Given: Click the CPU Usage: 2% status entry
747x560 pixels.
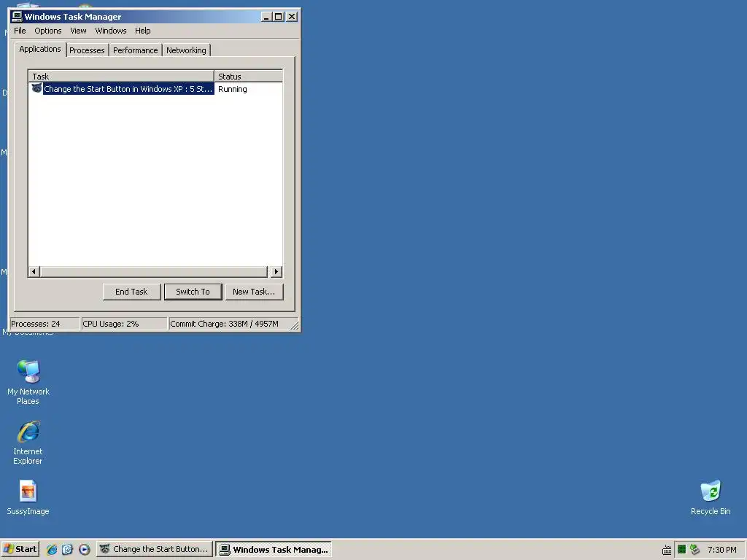Looking at the screenshot, I should click(x=124, y=324).
